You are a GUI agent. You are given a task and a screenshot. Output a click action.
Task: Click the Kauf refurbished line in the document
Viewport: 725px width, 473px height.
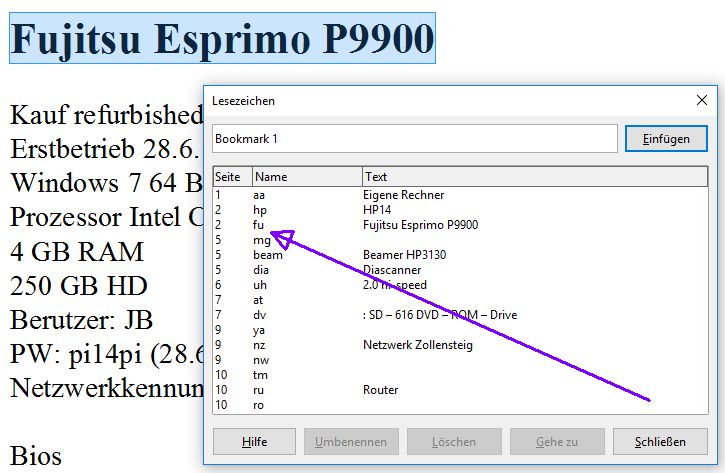pos(106,115)
